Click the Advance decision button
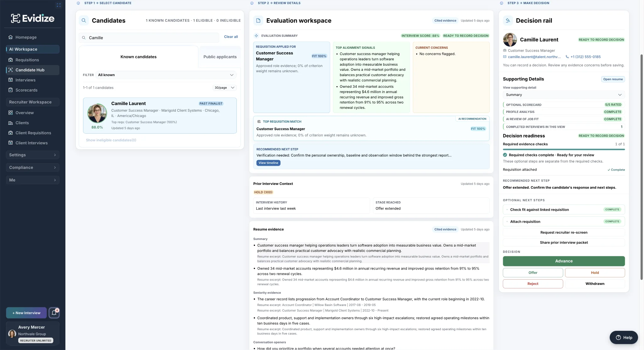 tap(563, 261)
